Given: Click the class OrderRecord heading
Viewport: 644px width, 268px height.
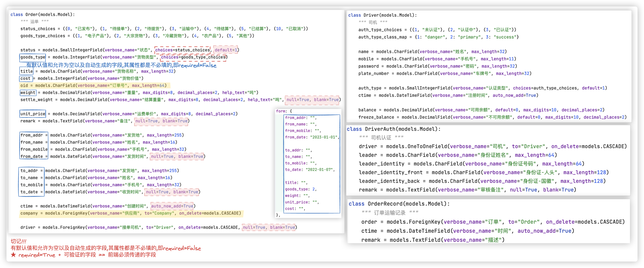Looking at the screenshot, I should pyautogui.click(x=399, y=204).
